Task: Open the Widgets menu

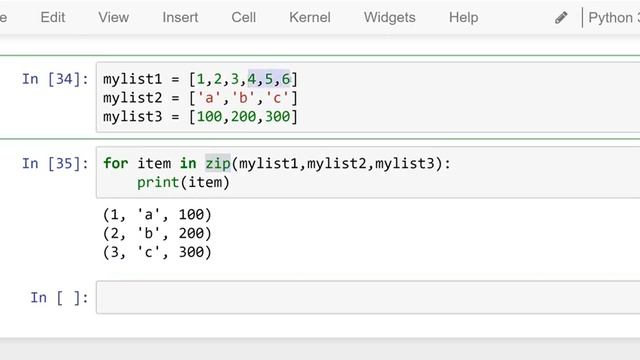Action: [390, 18]
